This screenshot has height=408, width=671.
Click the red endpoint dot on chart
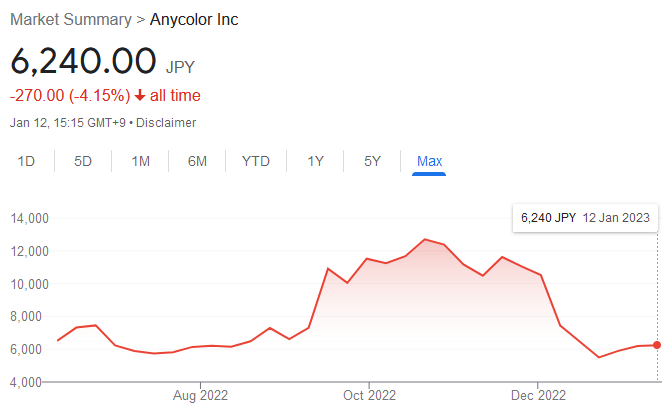coord(657,345)
